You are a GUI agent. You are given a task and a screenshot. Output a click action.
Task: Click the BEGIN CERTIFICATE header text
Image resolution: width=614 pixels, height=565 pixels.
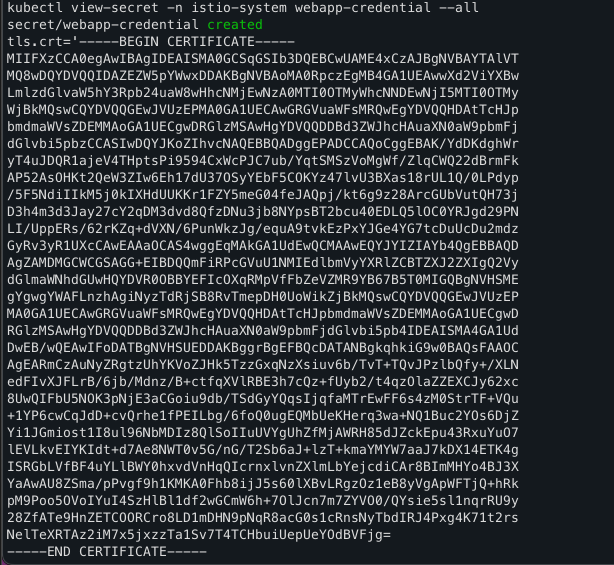pyautogui.click(x=187, y=42)
